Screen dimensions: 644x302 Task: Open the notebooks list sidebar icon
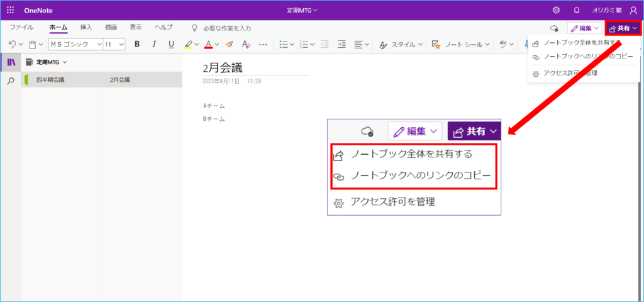tap(11, 62)
